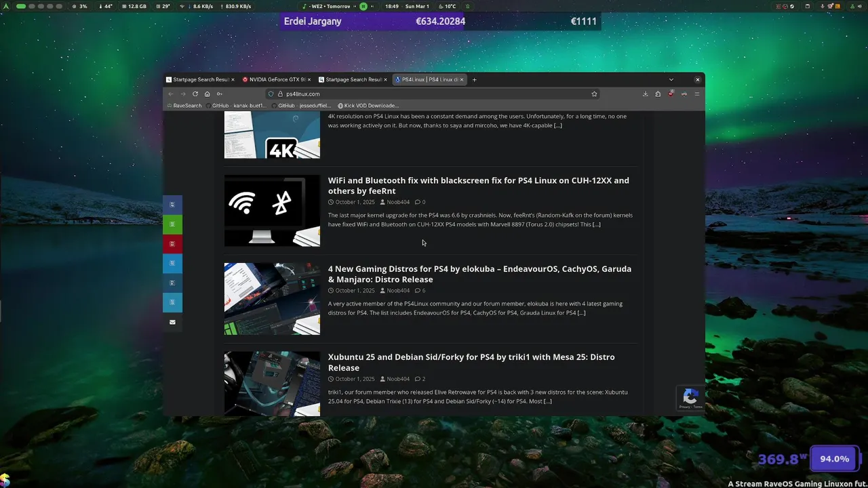
Task: Click the green media play button in panel
Action: [x=363, y=6]
